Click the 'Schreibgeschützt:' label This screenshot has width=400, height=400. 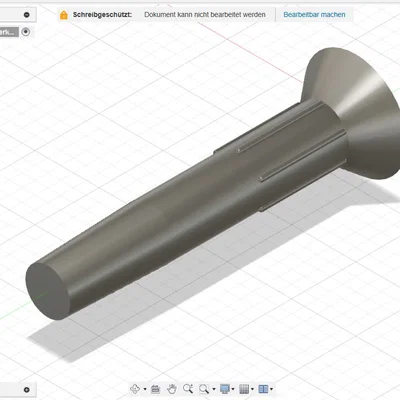tap(102, 15)
